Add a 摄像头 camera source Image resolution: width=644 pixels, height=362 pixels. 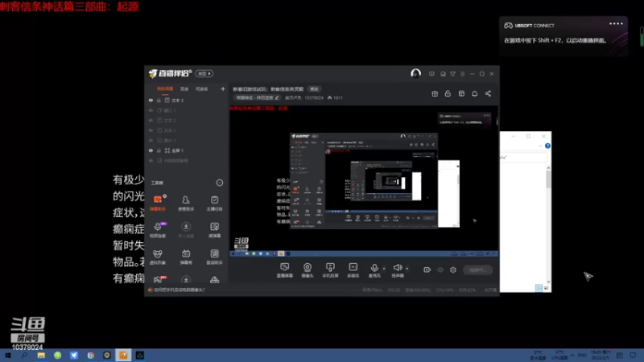(x=308, y=270)
